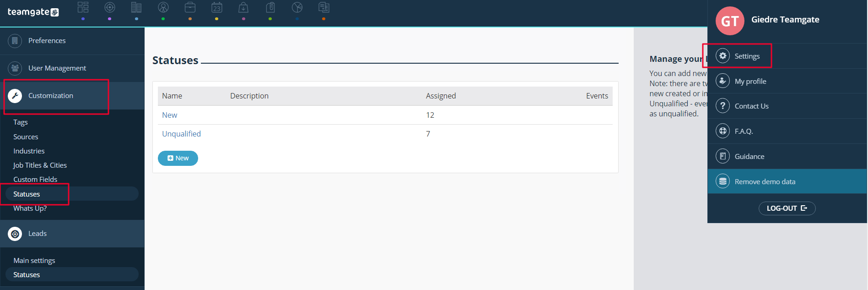Open Job Titles & Cities
868x290 pixels.
coord(40,165)
